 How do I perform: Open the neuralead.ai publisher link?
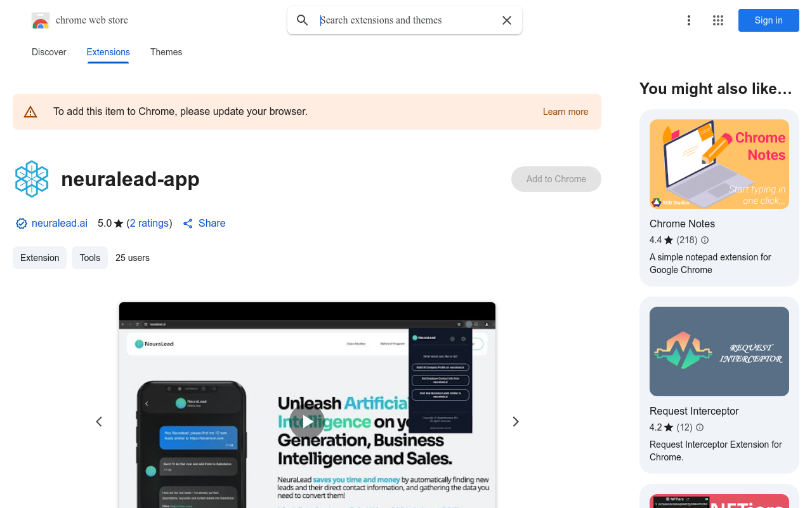60,224
